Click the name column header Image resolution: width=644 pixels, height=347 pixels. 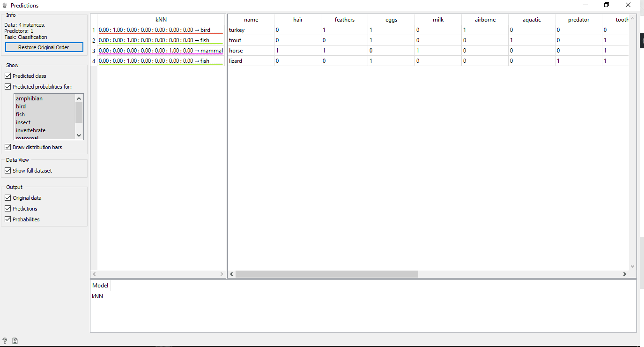[251, 20]
